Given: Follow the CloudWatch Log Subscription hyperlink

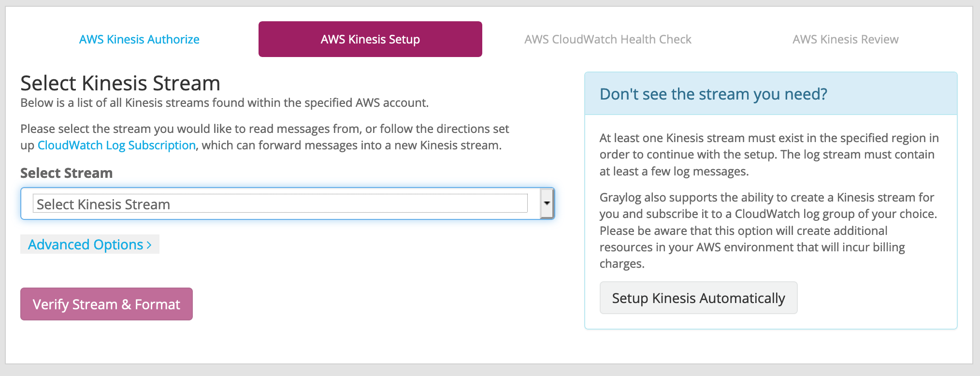Looking at the screenshot, I should click(x=116, y=145).
